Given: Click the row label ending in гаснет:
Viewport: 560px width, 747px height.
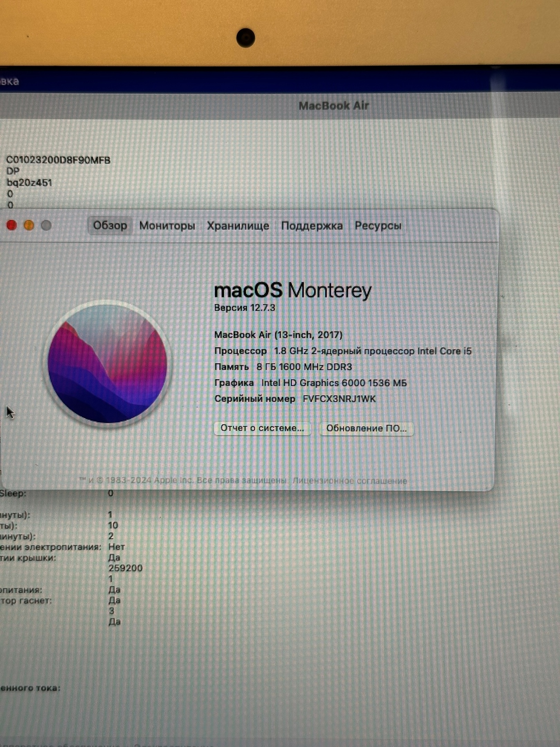Looking at the screenshot, I should 26,601.
